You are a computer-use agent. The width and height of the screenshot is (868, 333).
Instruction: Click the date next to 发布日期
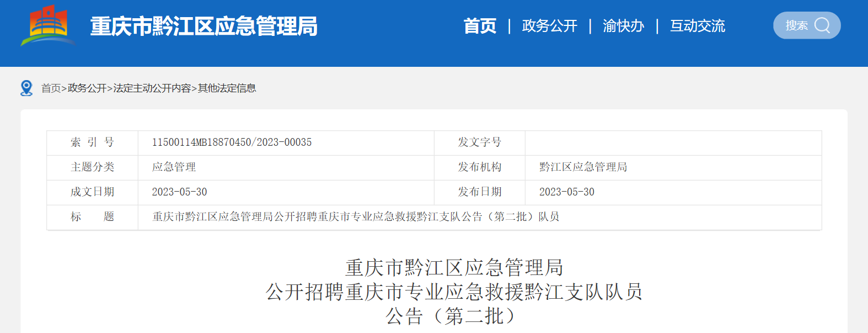tap(566, 192)
